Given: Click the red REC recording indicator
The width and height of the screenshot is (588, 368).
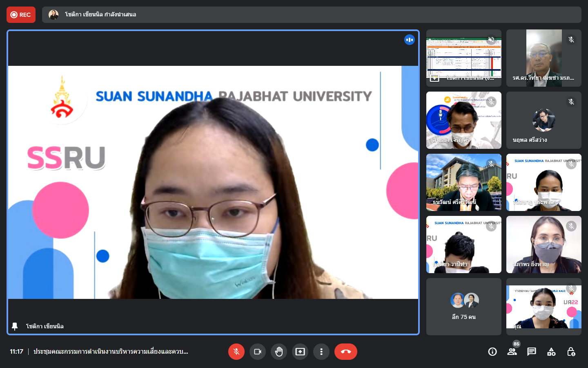Looking at the screenshot, I should click(21, 15).
